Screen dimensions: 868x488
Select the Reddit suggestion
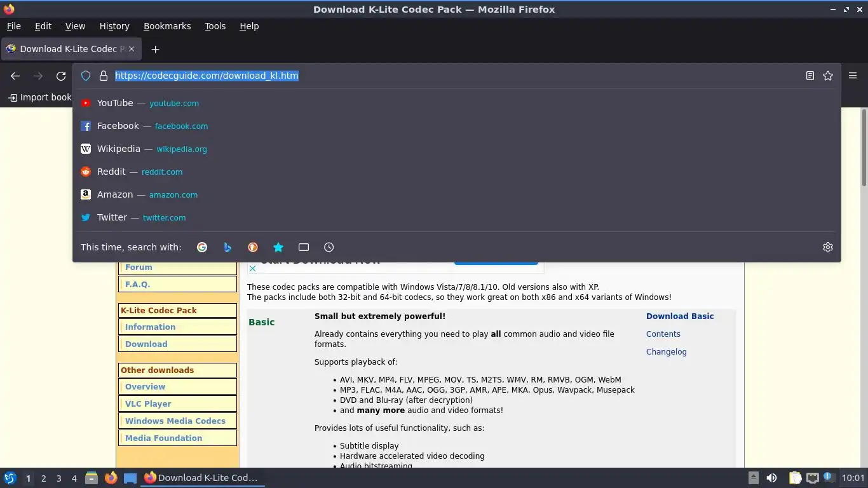[x=457, y=172]
